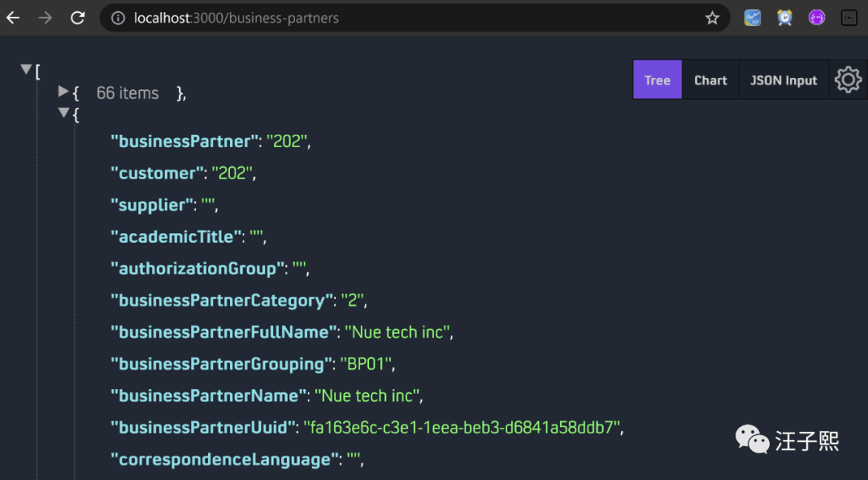Reload the business-partners page
Image resolution: width=868 pixels, height=480 pixels.
point(77,18)
